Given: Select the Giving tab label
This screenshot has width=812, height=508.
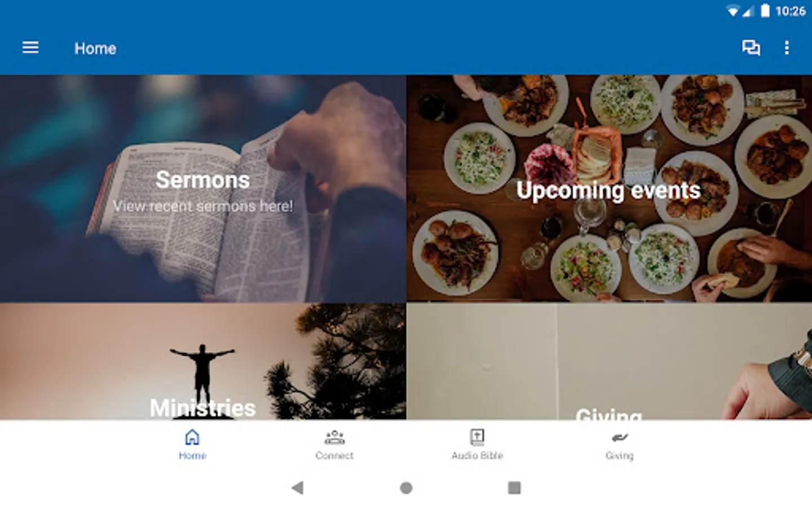Looking at the screenshot, I should [x=620, y=456].
